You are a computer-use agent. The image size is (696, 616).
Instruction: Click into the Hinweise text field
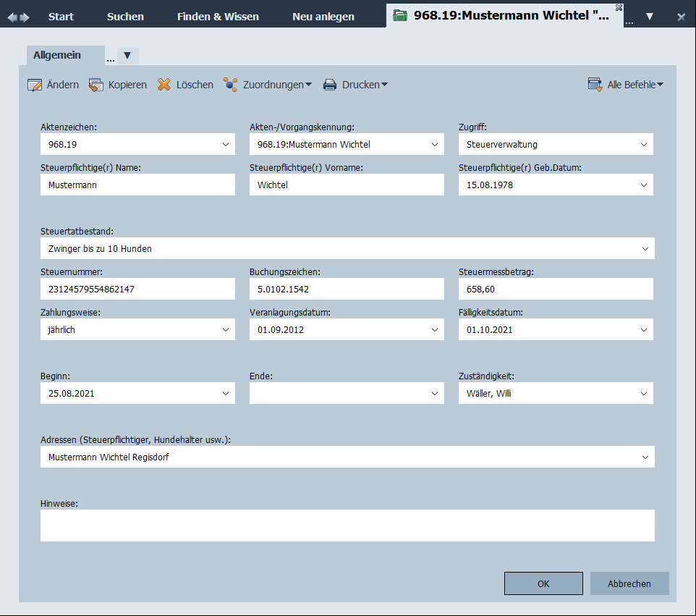(x=347, y=526)
